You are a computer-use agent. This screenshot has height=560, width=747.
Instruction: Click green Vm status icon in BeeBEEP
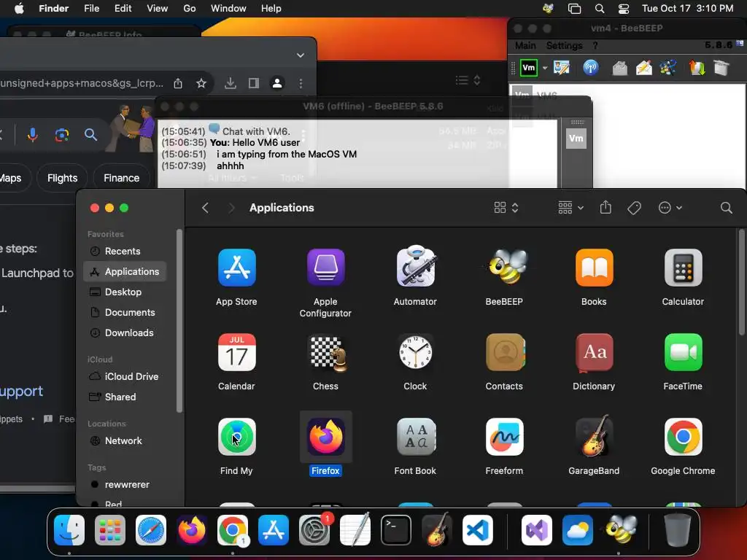[529, 68]
